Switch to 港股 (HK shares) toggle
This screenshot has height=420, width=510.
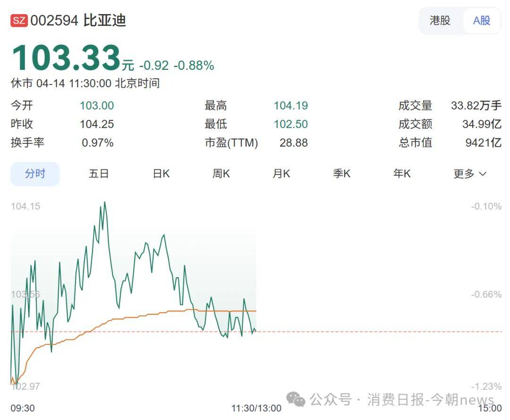click(x=440, y=20)
